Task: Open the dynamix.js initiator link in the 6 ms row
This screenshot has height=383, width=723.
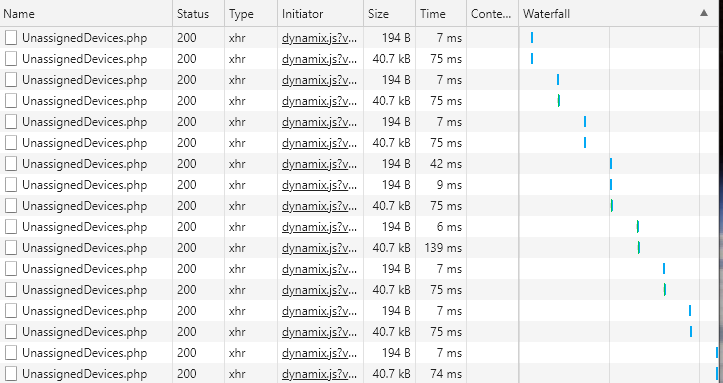Action: (x=319, y=227)
